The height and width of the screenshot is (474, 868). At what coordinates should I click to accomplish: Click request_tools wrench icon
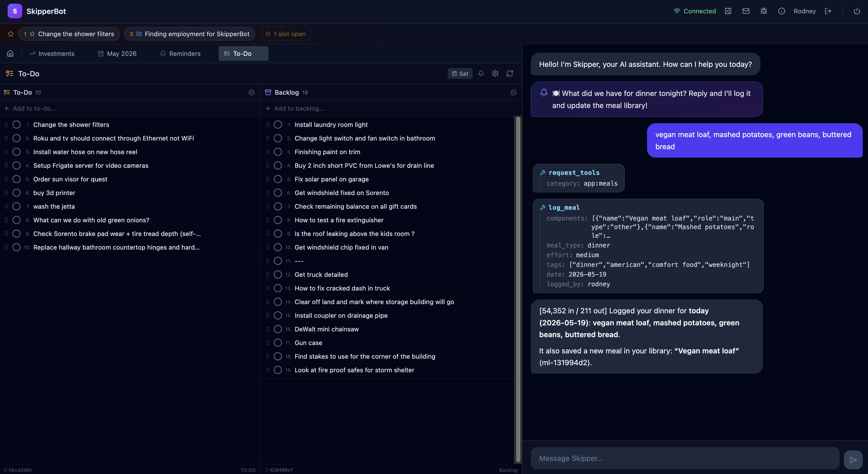click(543, 173)
